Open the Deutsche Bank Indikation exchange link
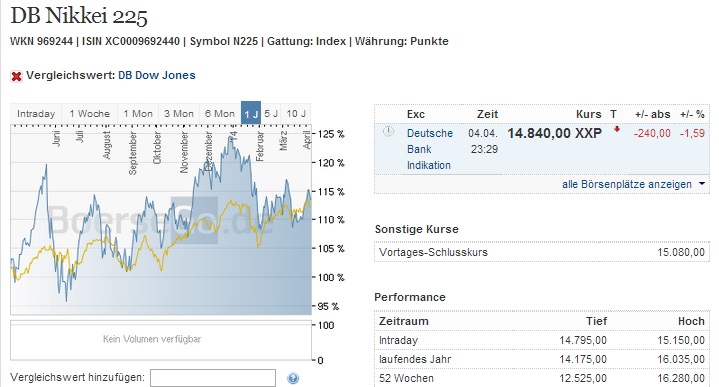This screenshot has width=719, height=387. coord(430,149)
